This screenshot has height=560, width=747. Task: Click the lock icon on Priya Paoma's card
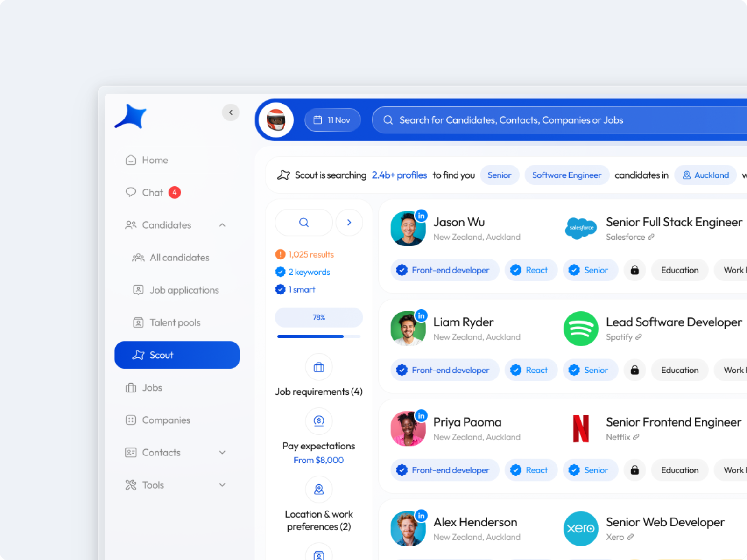(x=634, y=470)
